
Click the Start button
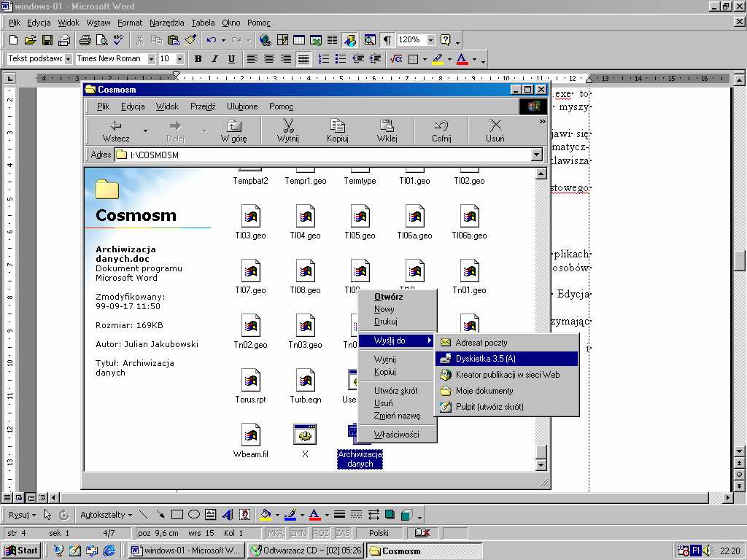(x=22, y=551)
